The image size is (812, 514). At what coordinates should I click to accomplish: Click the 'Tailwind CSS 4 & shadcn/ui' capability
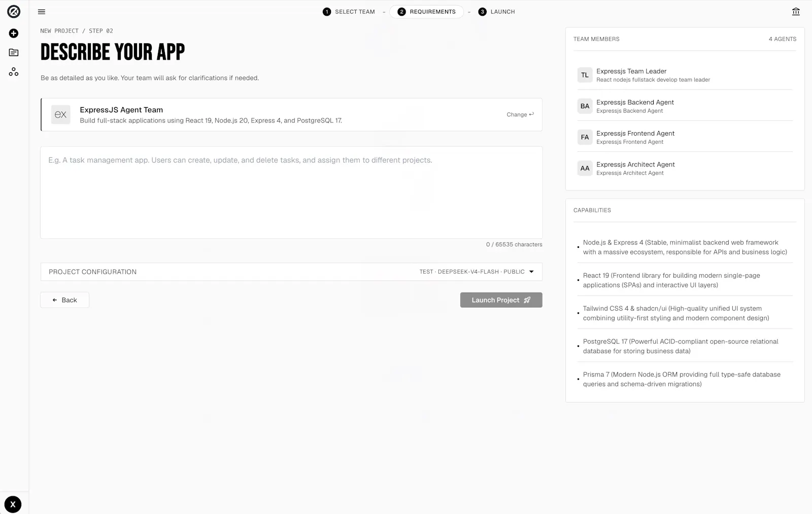[675, 313]
